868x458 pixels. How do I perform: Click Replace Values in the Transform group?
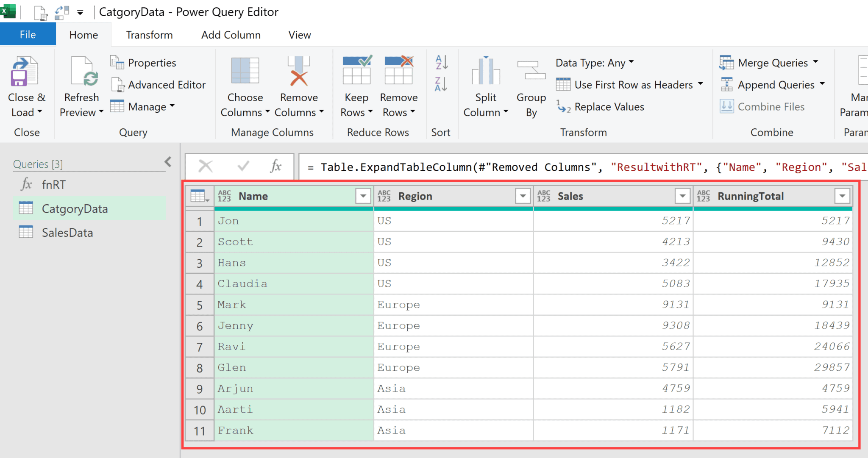pyautogui.click(x=609, y=107)
